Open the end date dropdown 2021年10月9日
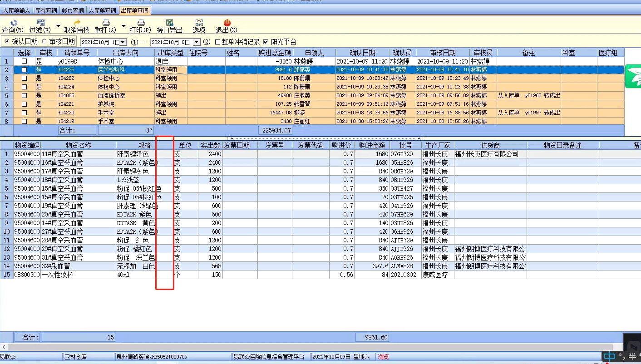The height and width of the screenshot is (364, 641). point(196,42)
